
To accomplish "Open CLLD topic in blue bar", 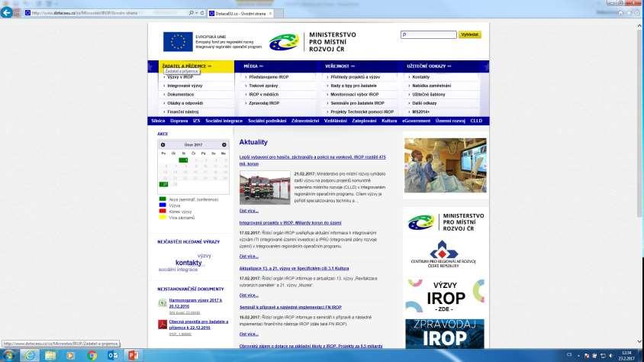I will pyautogui.click(x=476, y=121).
